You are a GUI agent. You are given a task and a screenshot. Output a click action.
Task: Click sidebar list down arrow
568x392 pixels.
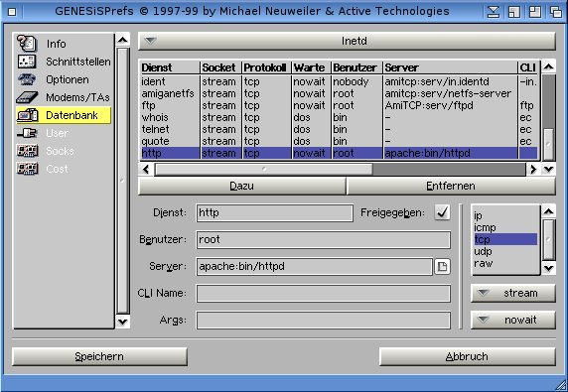click(122, 322)
